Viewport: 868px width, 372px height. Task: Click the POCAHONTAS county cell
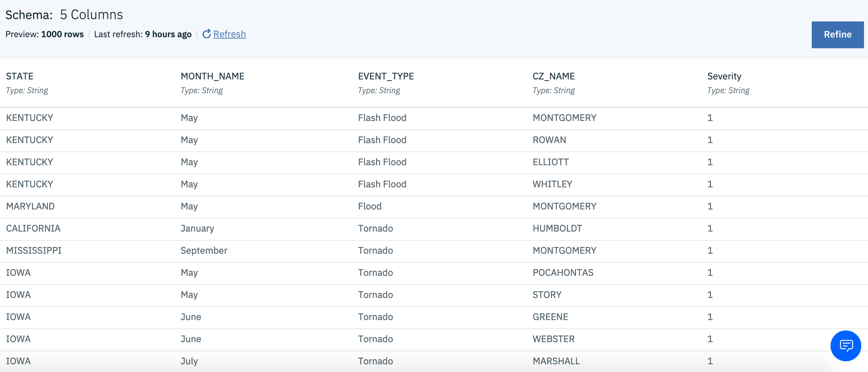(563, 272)
